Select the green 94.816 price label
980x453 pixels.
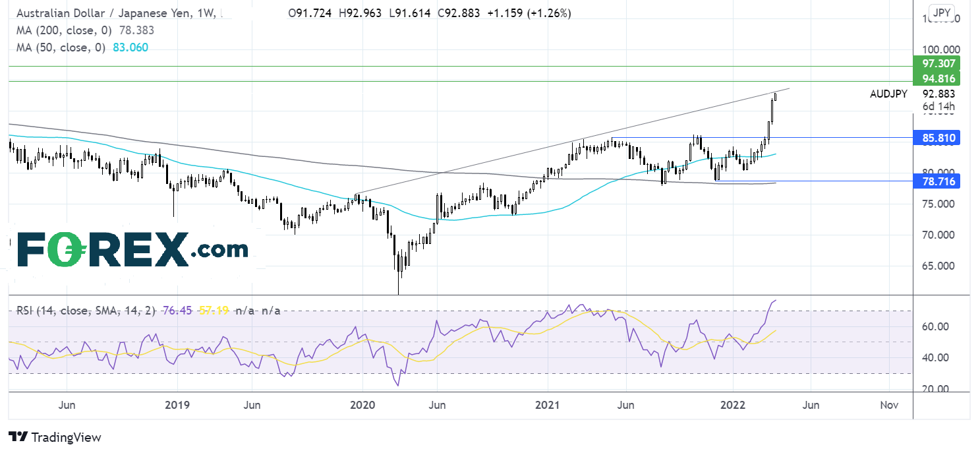pos(936,79)
